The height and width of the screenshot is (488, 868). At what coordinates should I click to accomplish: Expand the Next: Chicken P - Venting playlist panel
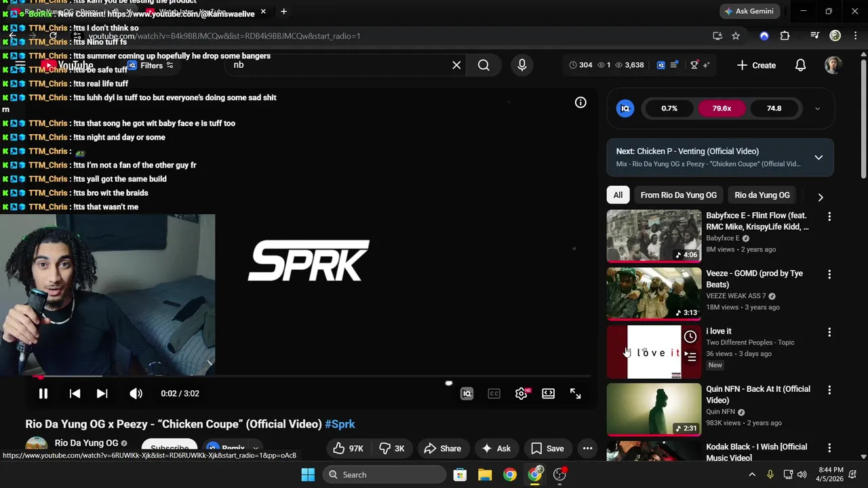tap(818, 157)
